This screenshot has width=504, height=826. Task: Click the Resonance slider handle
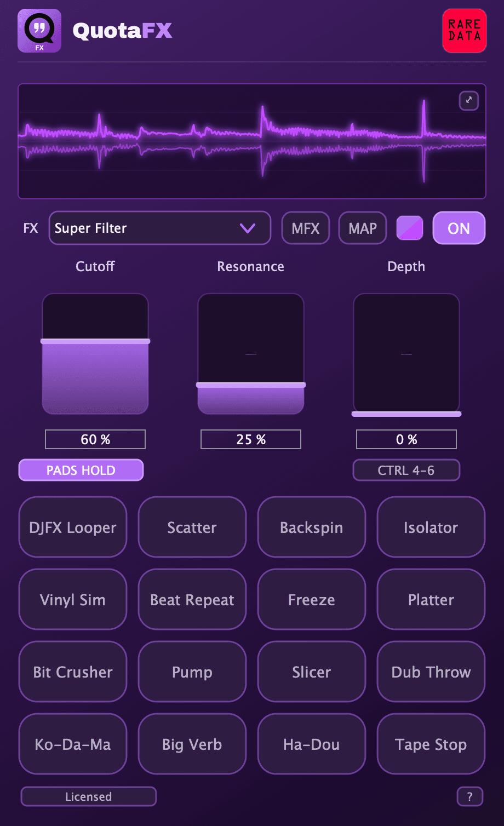[251, 385]
